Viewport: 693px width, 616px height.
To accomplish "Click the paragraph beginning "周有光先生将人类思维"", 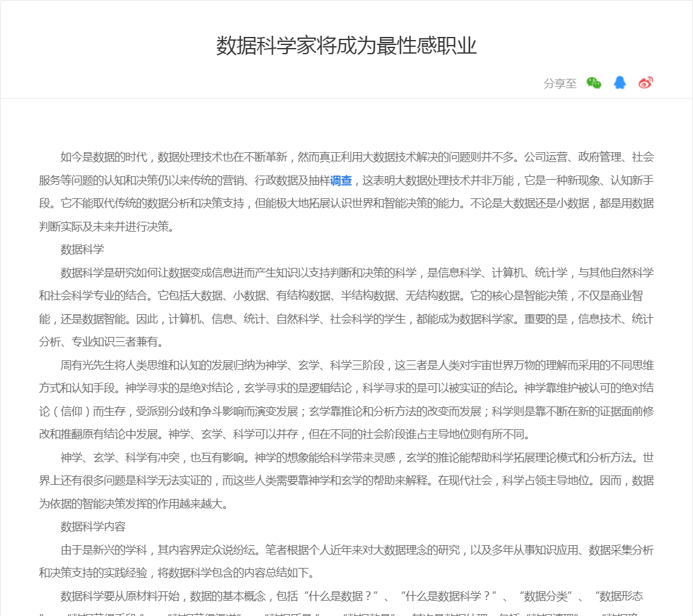I will [346, 399].
